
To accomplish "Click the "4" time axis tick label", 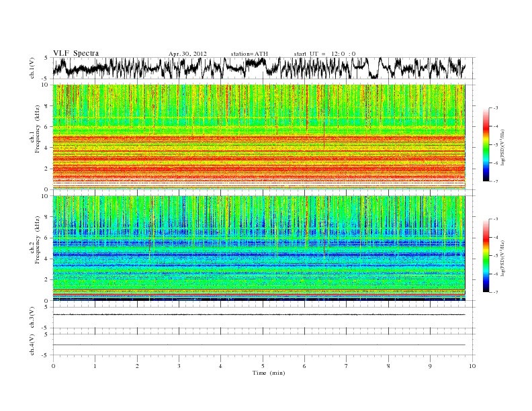I will pyautogui.click(x=221, y=366).
